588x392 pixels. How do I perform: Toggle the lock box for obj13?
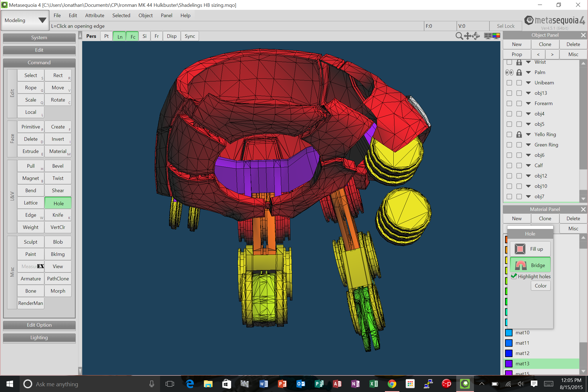pos(519,93)
